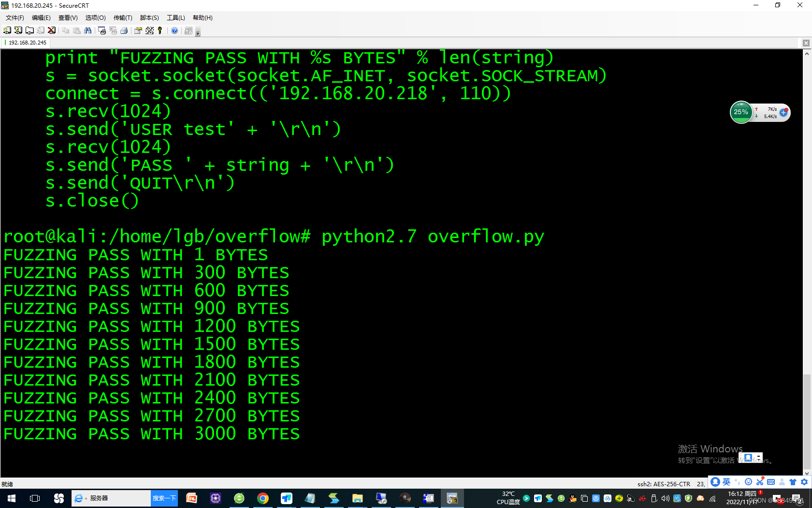Click the printer icon in toolbar

click(x=124, y=30)
